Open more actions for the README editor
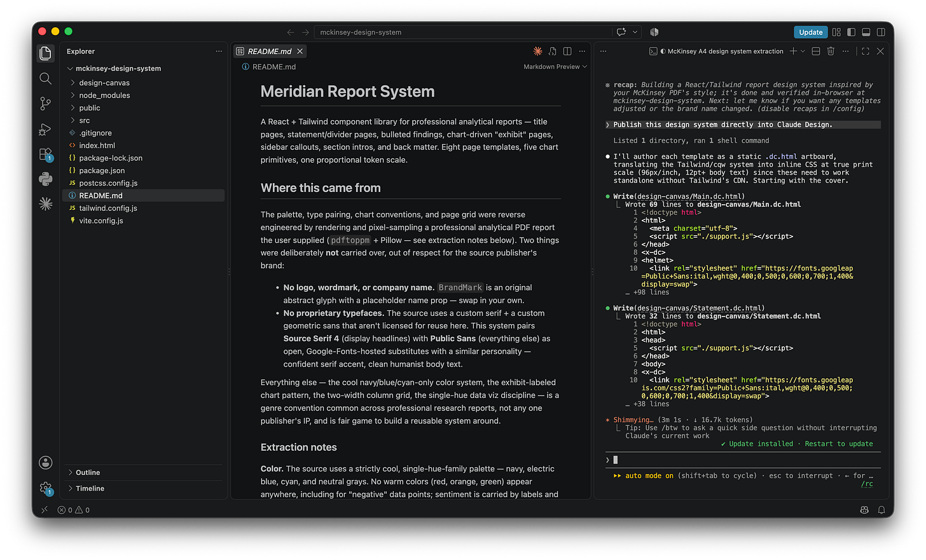The width and height of the screenshot is (926, 560). tap(582, 51)
